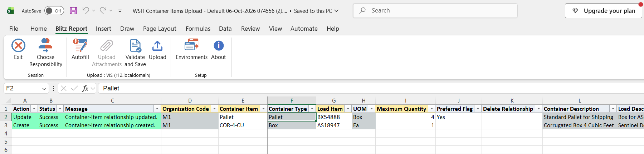The image size is (644, 154).
Task: Select cell with load item BX54888
Action: pyautogui.click(x=334, y=117)
